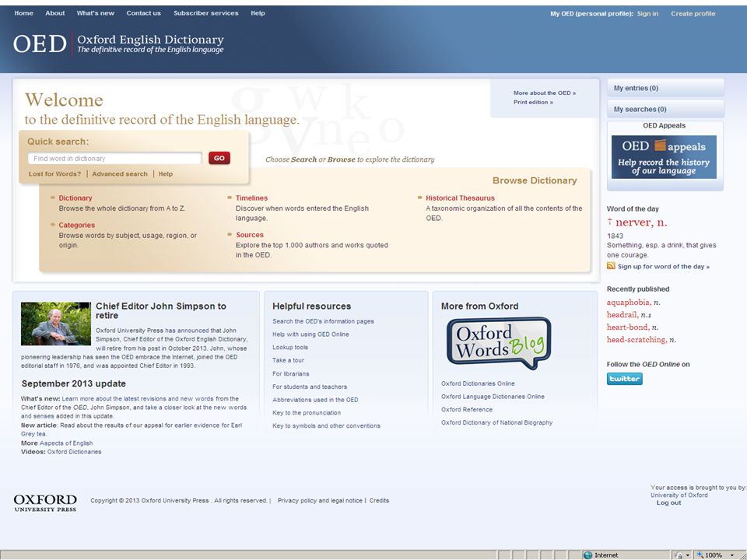Viewport: 747px width, 560px height.
Task: Open Key to the pronunciation link
Action: click(307, 413)
